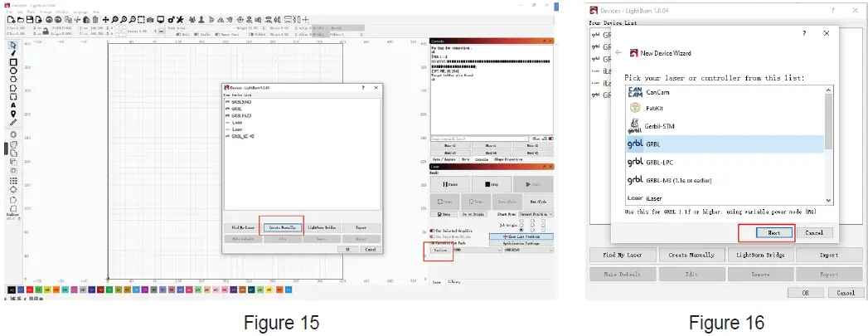Click help question mark in New Device Wizard

[x=804, y=34]
